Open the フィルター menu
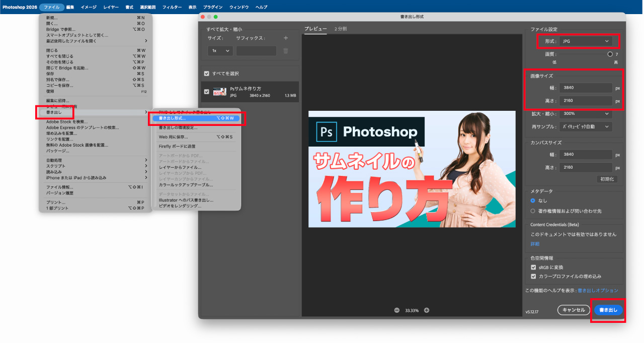This screenshot has height=343, width=644. tap(172, 7)
